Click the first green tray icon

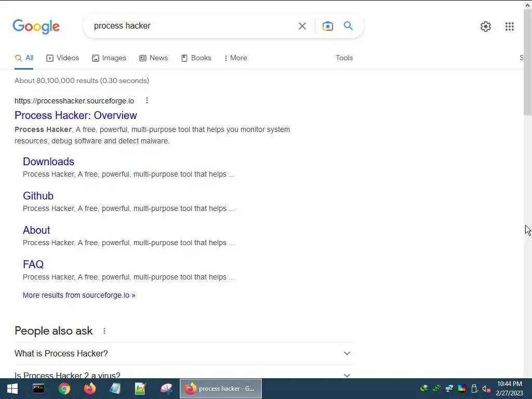click(424, 389)
